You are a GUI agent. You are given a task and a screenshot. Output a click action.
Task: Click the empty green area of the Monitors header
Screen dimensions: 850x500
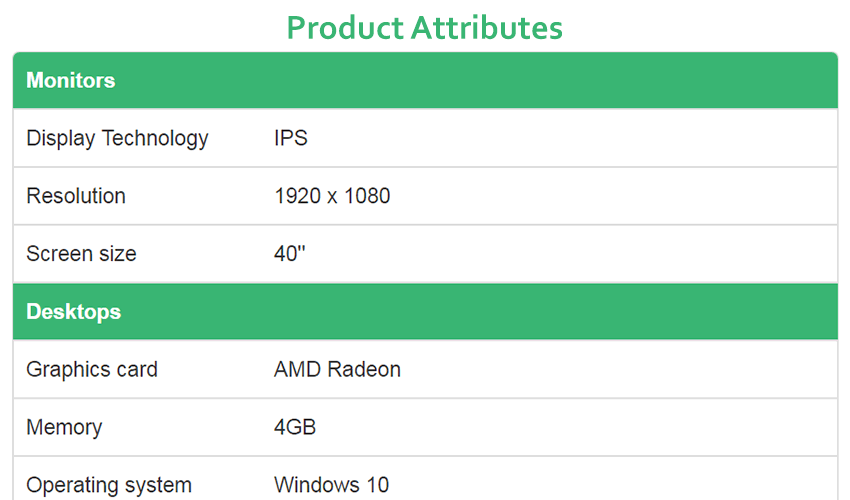477,80
